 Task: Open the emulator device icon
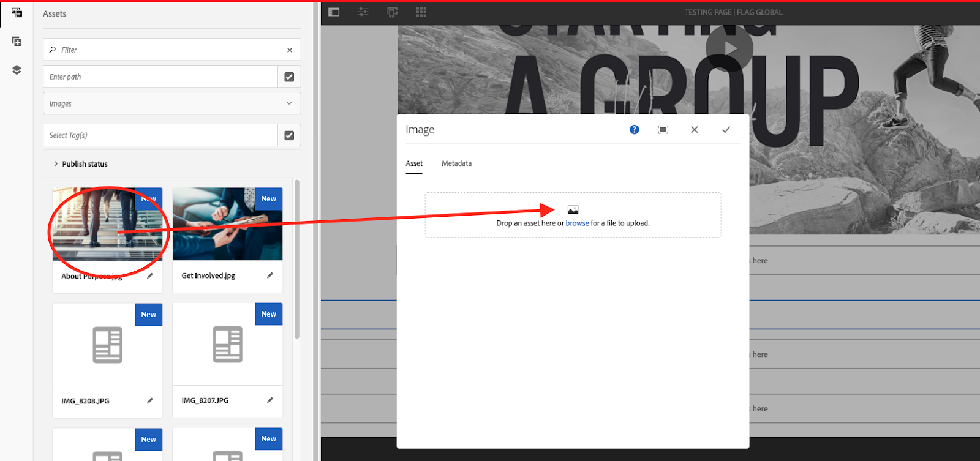click(x=393, y=12)
